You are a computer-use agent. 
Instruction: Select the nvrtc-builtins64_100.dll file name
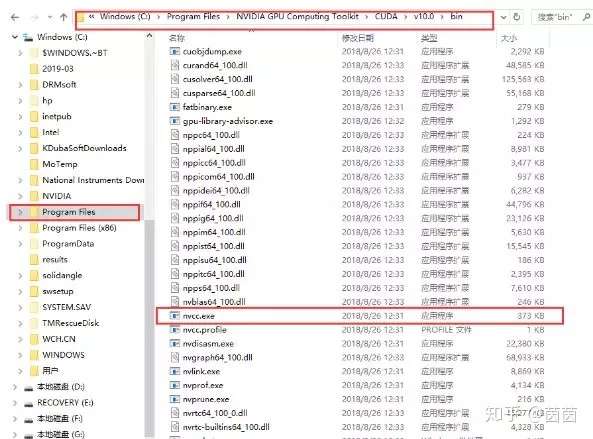pyautogui.click(x=226, y=427)
